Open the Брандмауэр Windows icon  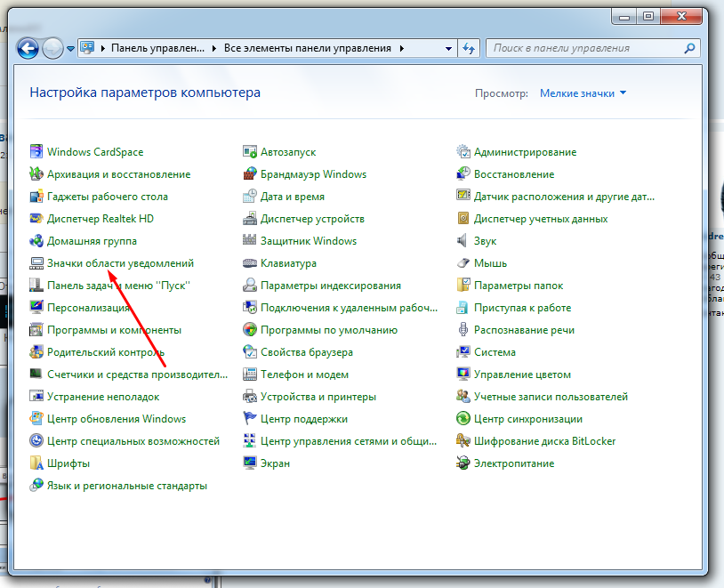[250, 173]
